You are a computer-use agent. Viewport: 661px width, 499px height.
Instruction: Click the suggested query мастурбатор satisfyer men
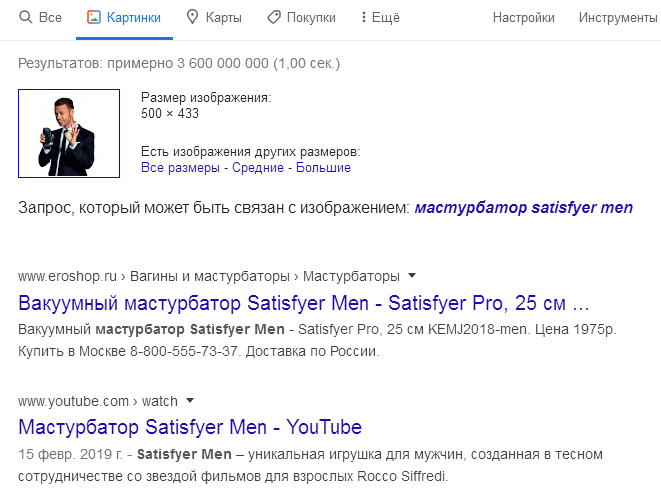(524, 207)
